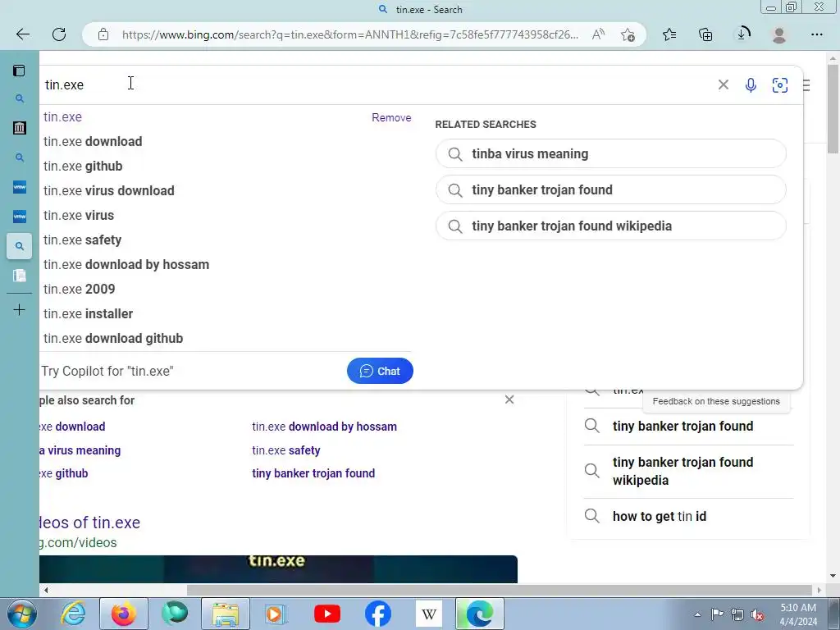Choose related search tinba virus meaning
This screenshot has width=840, height=630.
pyautogui.click(x=610, y=153)
